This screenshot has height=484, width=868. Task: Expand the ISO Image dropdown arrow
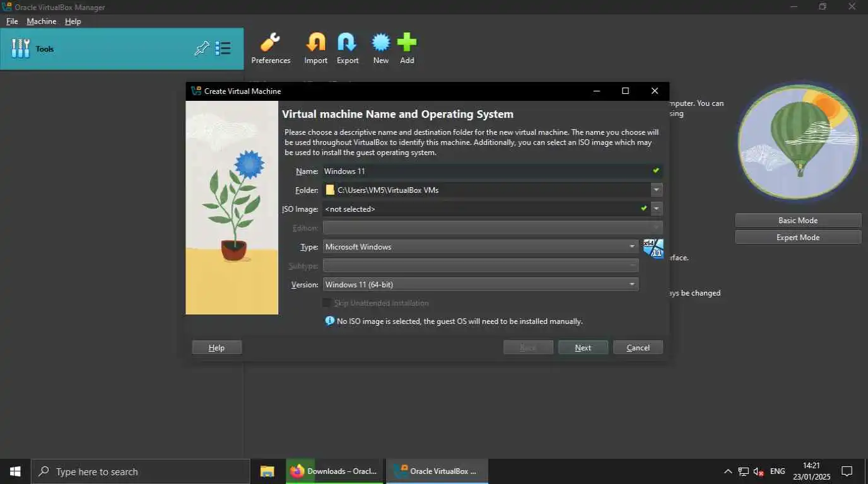click(657, 209)
